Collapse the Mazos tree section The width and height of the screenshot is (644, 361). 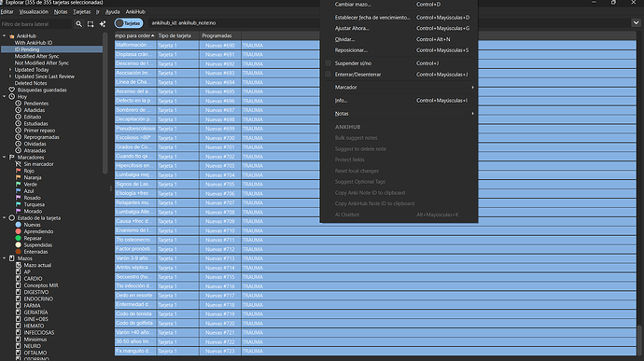pyautogui.click(x=4, y=258)
